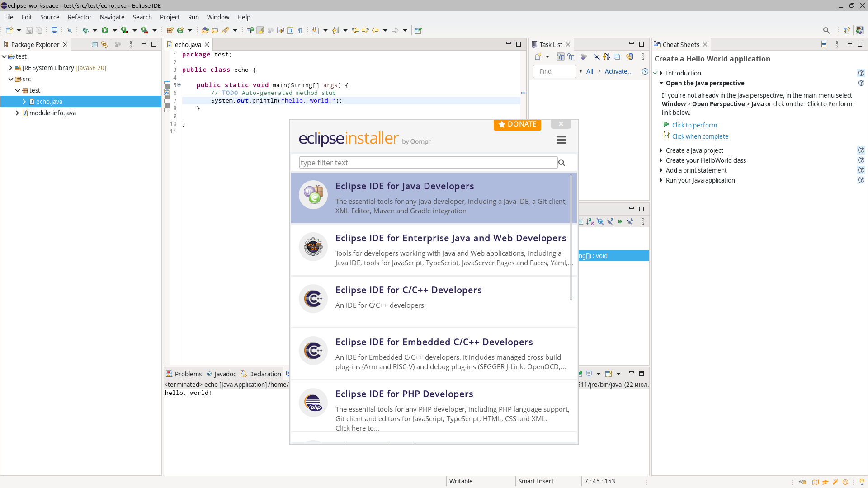Click the Coverage run icon
This screenshot has width=868, height=488.
[125, 30]
